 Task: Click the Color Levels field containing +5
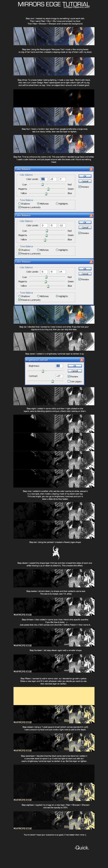(x=53, y=179)
